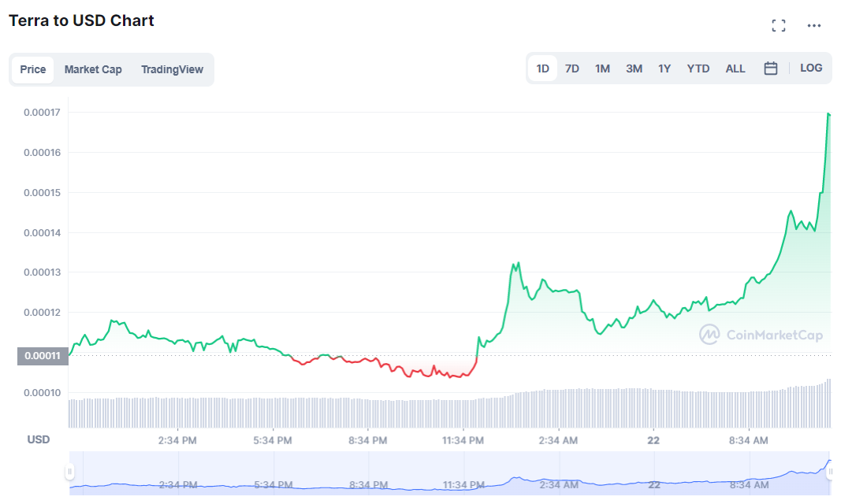Click the 0.00013 y-axis label

pyautogui.click(x=42, y=272)
